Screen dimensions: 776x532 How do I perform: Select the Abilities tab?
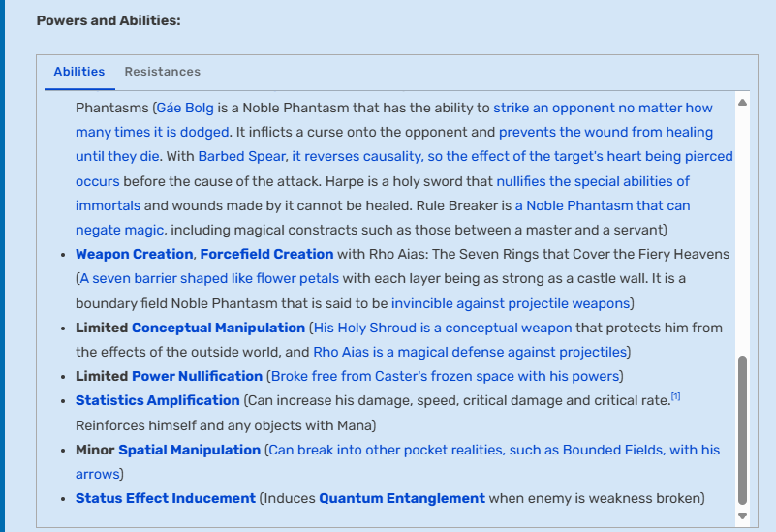(79, 72)
